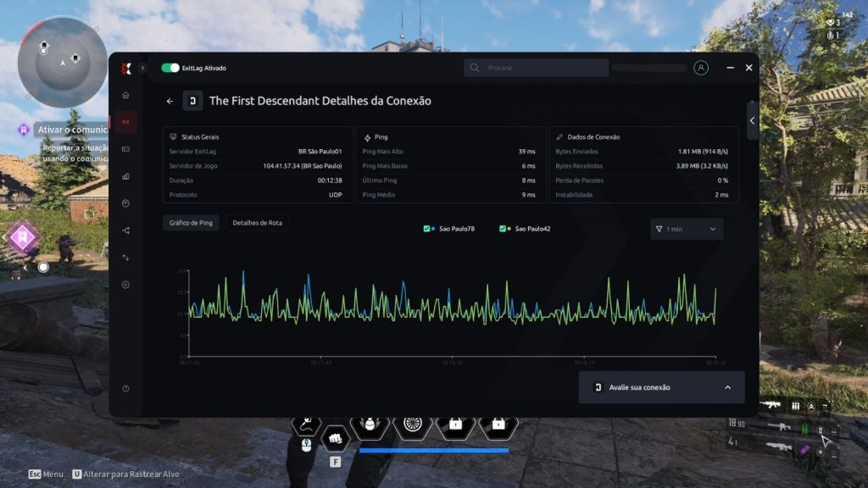Viewport: 868px width, 488px height.
Task: Click the search magnifier icon
Action: point(475,68)
